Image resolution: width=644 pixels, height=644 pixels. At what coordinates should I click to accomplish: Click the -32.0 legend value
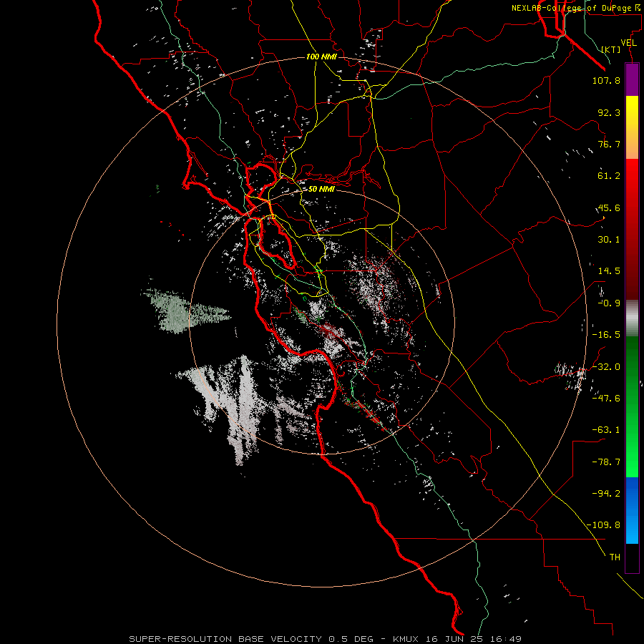[606, 367]
